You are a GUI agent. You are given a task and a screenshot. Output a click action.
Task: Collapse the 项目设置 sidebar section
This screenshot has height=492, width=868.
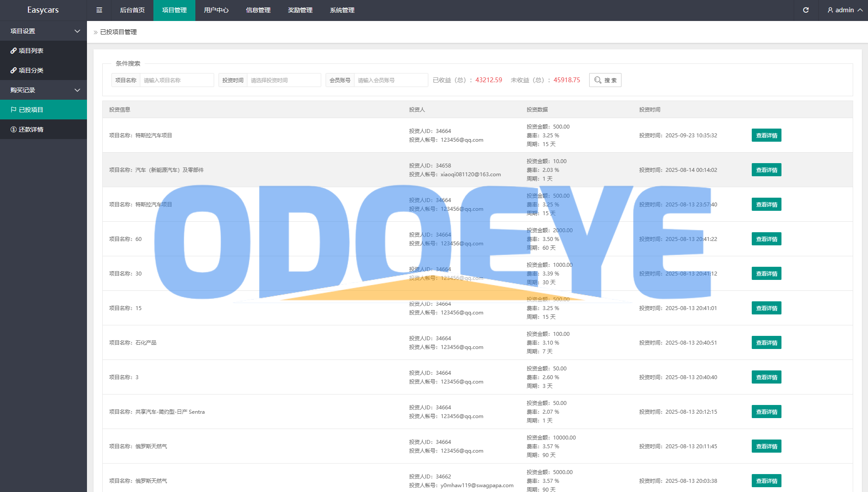77,31
